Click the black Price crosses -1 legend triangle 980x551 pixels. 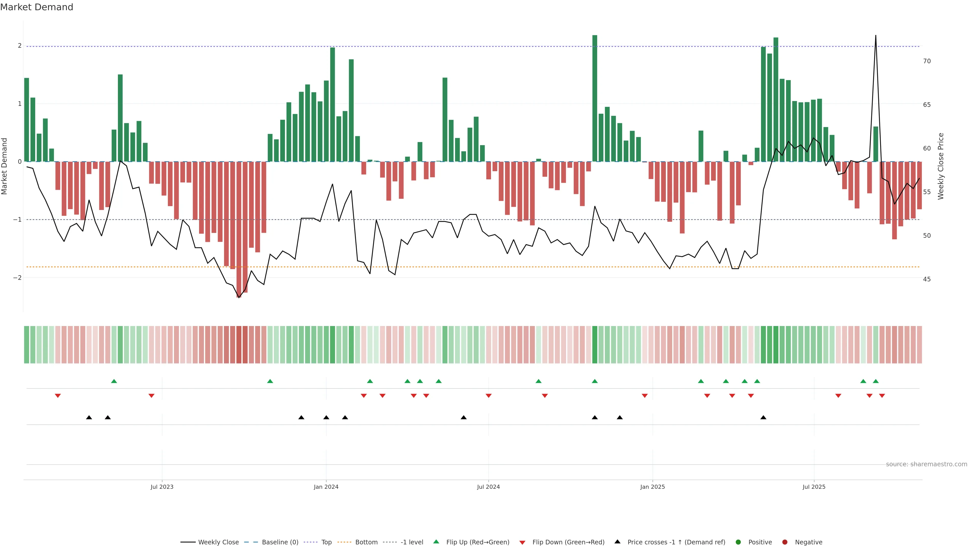(617, 542)
